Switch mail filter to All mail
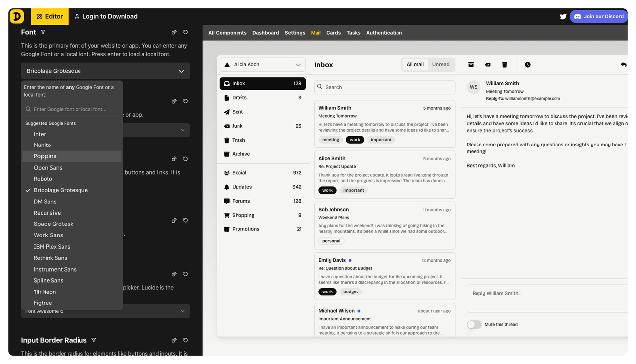 coord(415,64)
